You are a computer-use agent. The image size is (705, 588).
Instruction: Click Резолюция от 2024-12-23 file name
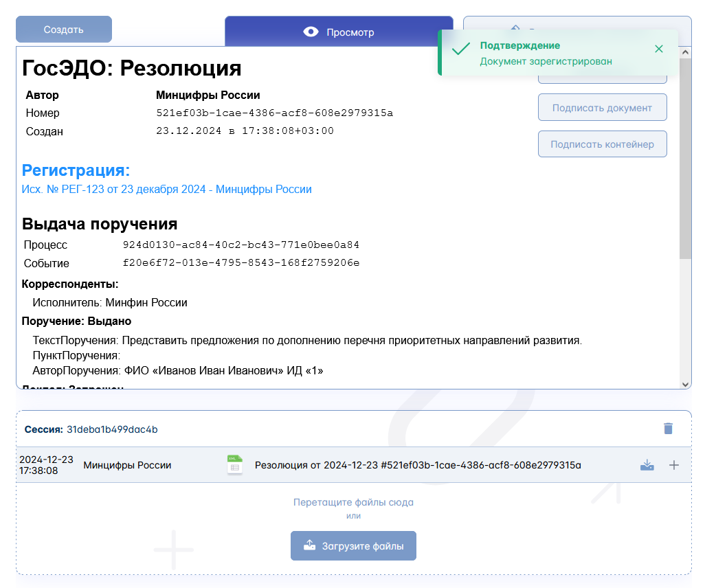[x=418, y=465]
